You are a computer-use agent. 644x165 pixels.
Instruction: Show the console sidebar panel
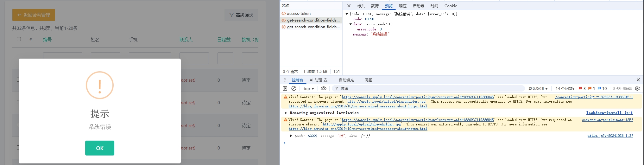coord(285,89)
